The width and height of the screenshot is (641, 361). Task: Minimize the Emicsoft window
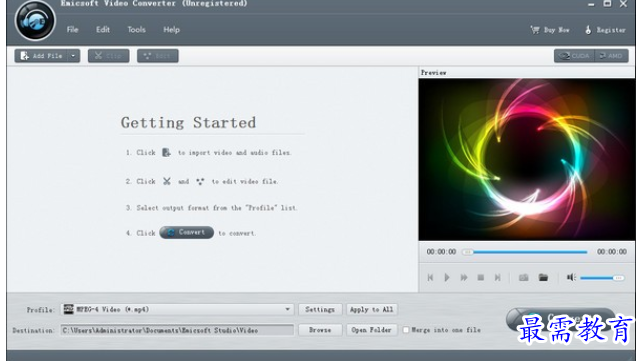coord(591,4)
